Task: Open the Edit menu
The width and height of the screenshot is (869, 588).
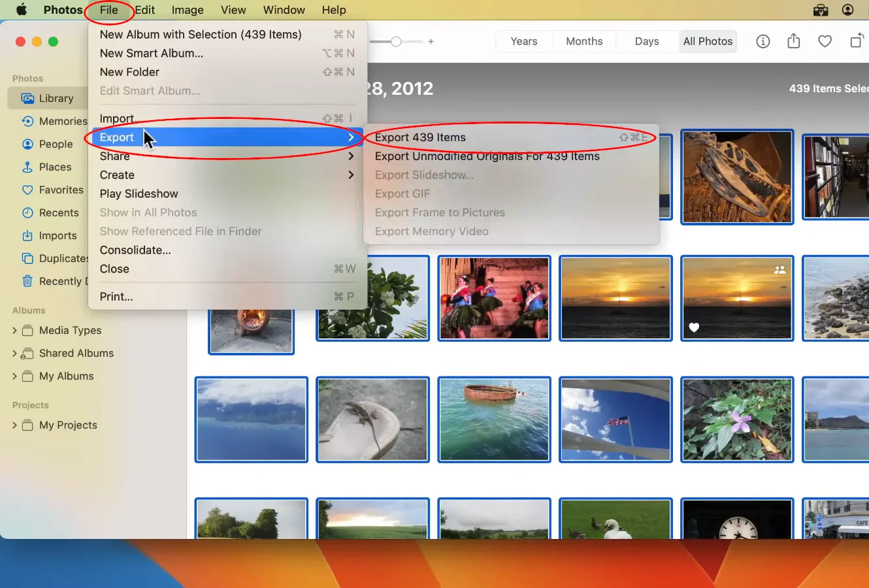Action: tap(144, 10)
